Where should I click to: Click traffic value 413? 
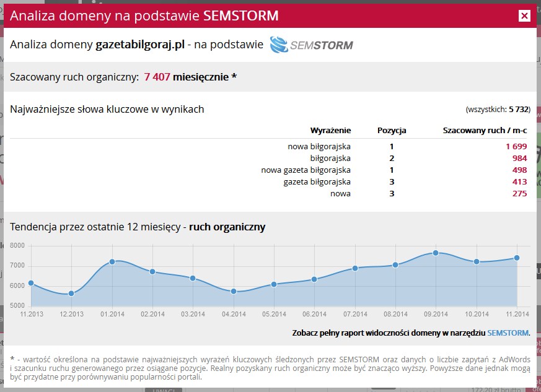[519, 181]
